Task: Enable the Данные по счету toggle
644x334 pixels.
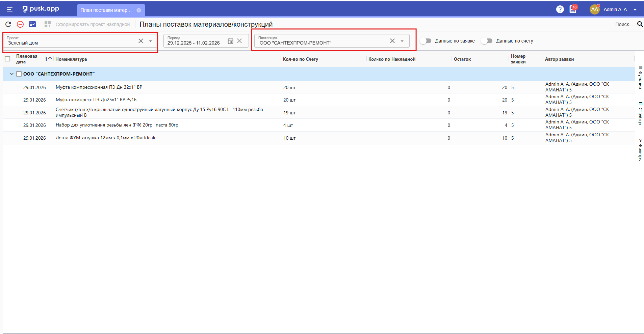Action: [487, 41]
